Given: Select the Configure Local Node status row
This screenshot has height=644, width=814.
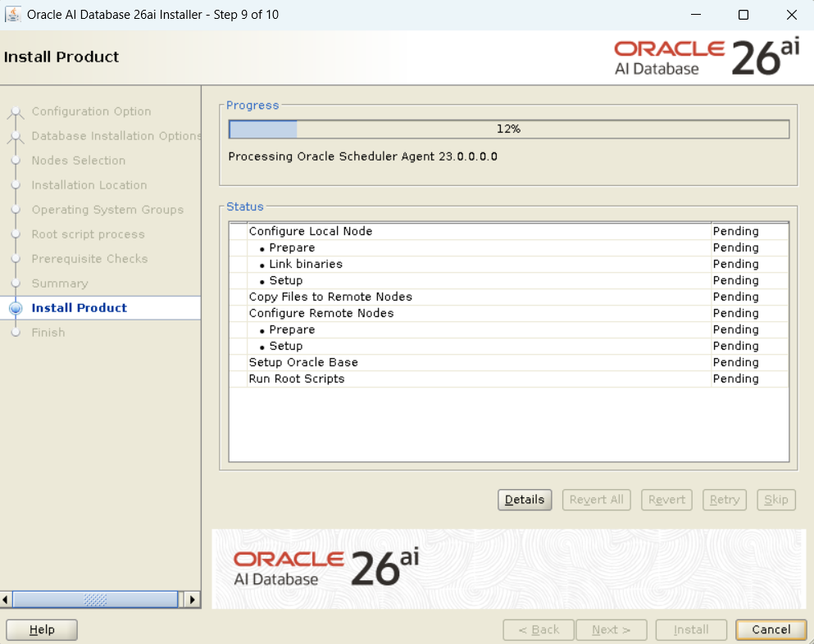Looking at the screenshot, I should click(x=311, y=232).
